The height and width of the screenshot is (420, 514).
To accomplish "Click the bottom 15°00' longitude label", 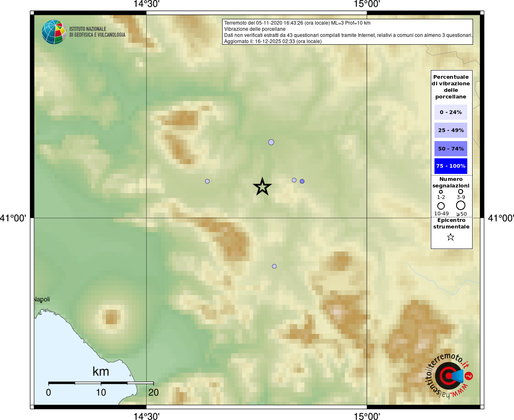I will (x=367, y=416).
